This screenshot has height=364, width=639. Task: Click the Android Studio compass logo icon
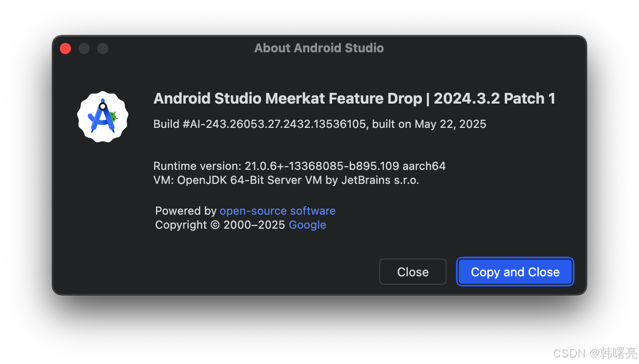pyautogui.click(x=102, y=116)
